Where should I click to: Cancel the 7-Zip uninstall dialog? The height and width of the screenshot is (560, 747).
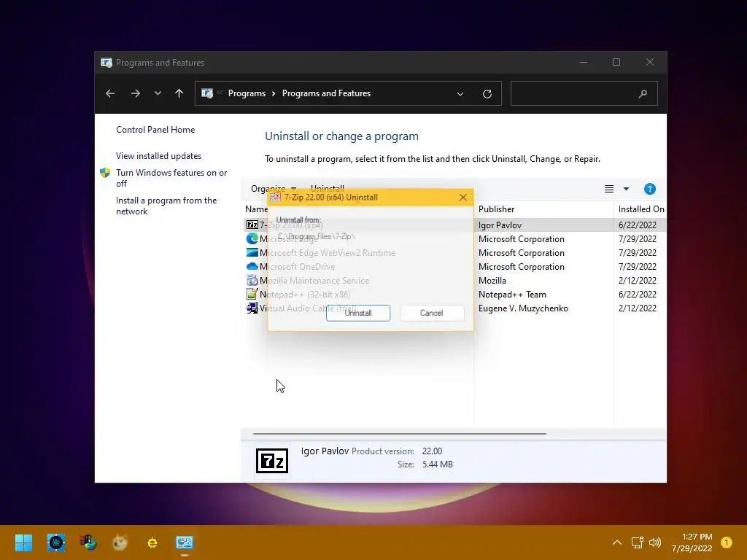(432, 313)
